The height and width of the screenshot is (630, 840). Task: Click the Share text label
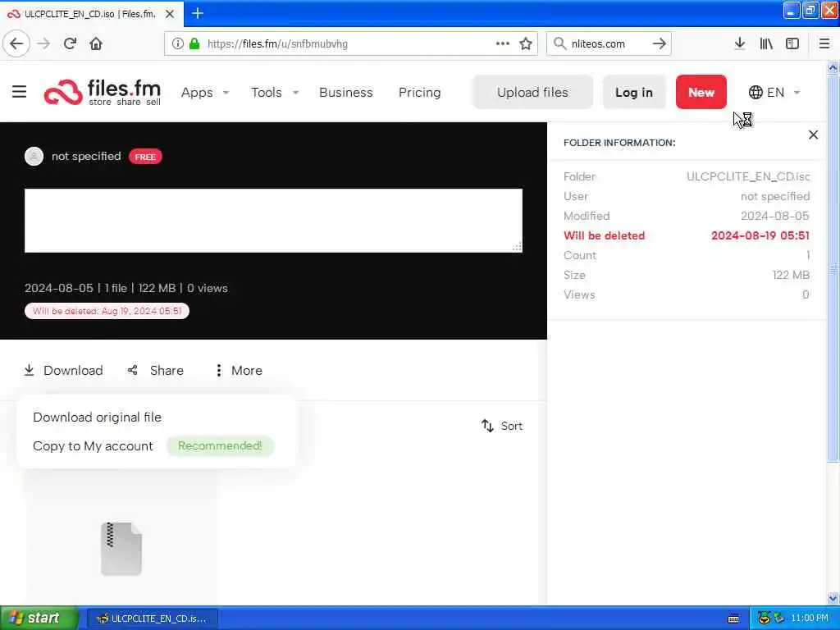coord(167,370)
